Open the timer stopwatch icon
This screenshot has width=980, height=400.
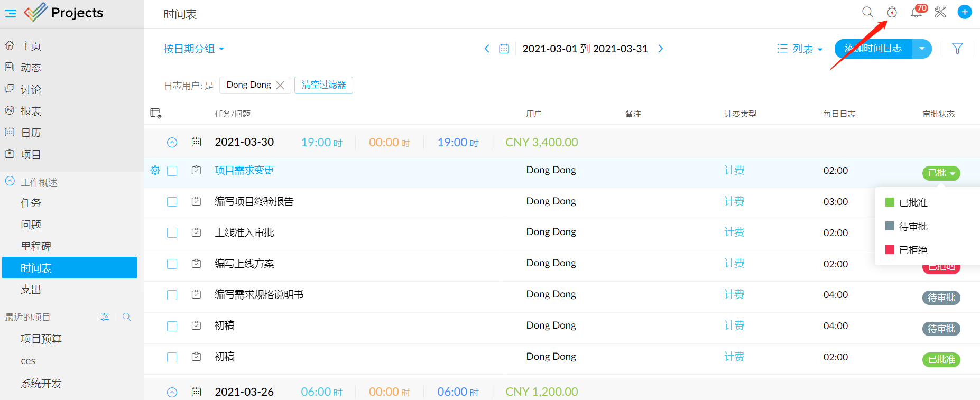[892, 12]
